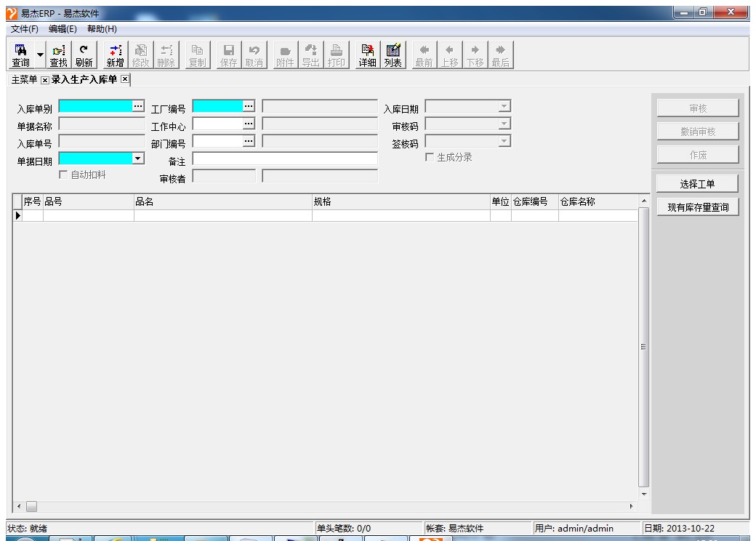Toggle the 生成分录 checkbox
The height and width of the screenshot is (541, 756).
(x=430, y=157)
